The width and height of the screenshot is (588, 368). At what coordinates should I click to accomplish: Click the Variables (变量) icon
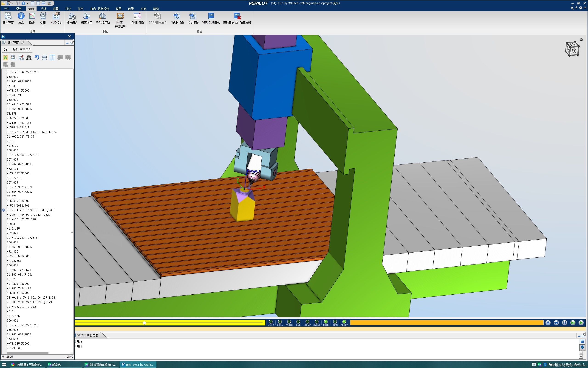pos(43,16)
